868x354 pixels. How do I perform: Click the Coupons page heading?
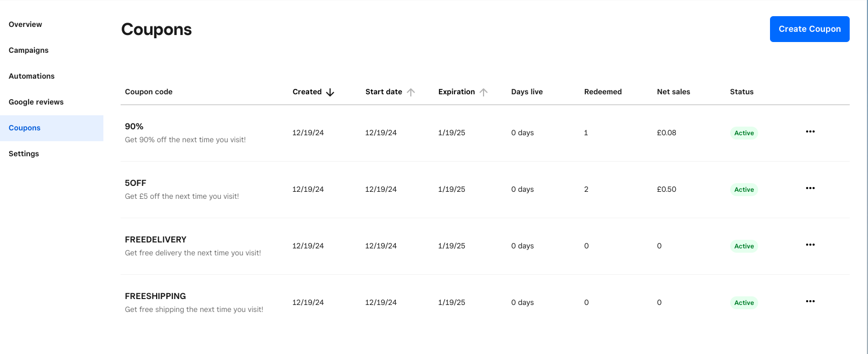coord(157,29)
